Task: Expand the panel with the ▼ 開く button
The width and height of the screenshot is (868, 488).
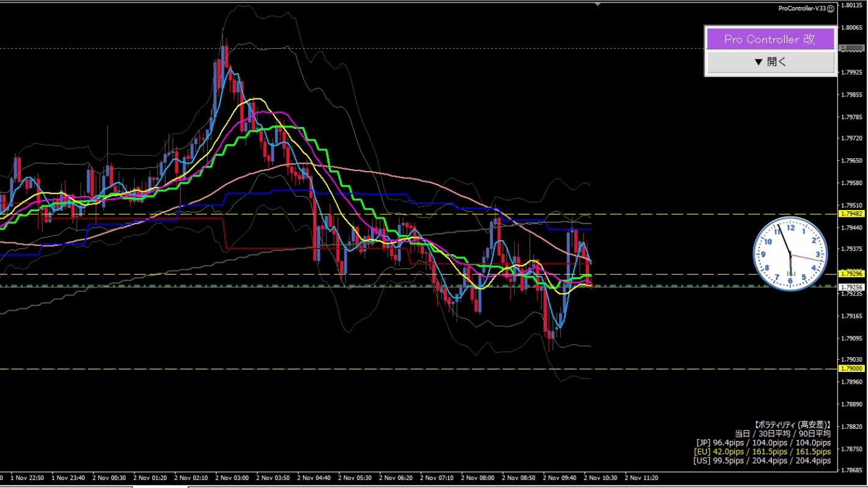Action: point(770,62)
